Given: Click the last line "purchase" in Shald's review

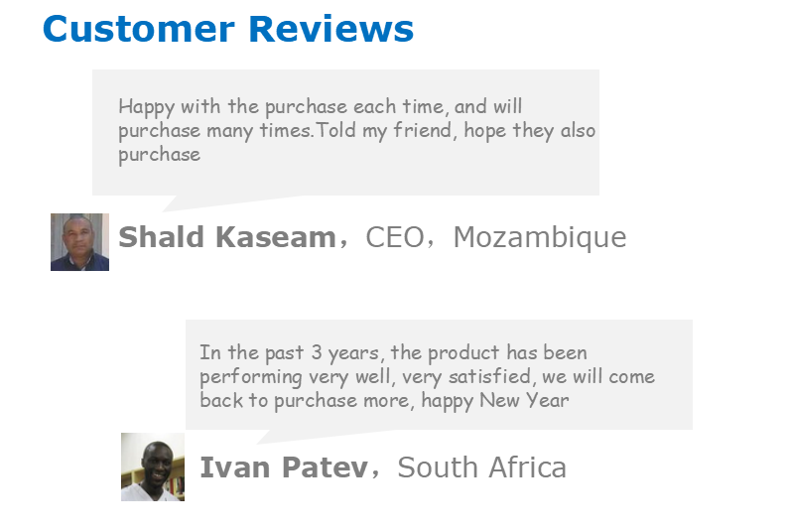Looking at the screenshot, I should point(159,155).
